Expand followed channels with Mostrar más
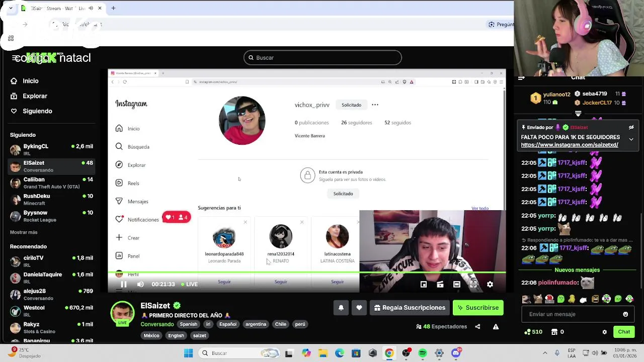The height and width of the screenshot is (362, 644). [x=24, y=232]
